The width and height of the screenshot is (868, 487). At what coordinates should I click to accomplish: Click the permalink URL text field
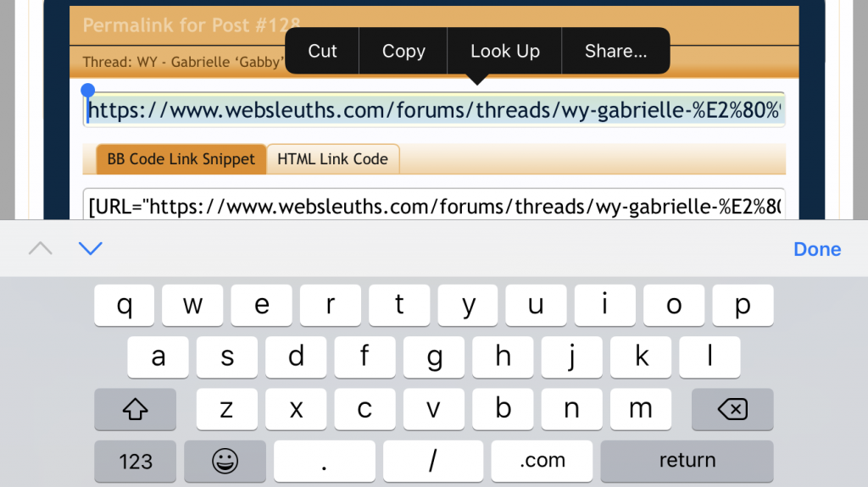click(x=434, y=110)
